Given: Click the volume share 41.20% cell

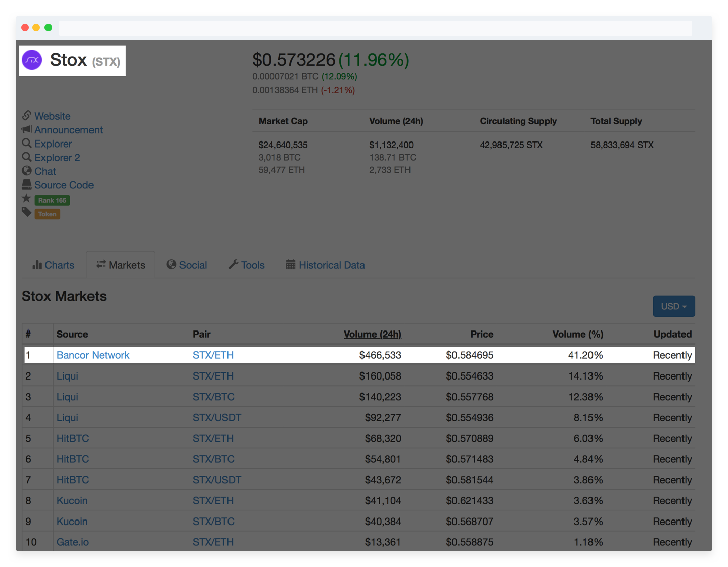Looking at the screenshot, I should 585,355.
